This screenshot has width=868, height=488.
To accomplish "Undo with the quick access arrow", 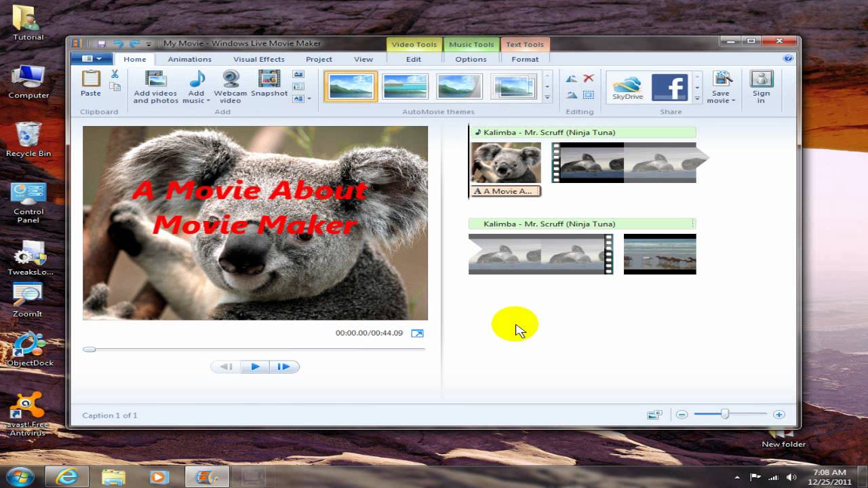I will pos(118,44).
